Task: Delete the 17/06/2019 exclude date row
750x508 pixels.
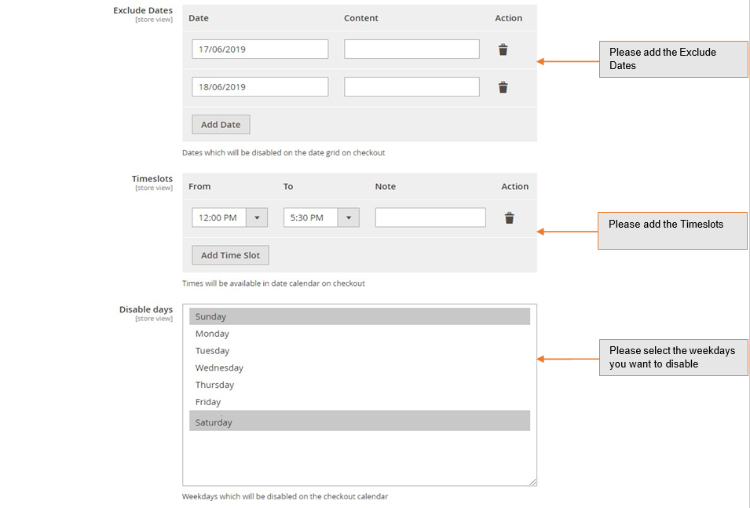Action: (x=503, y=50)
